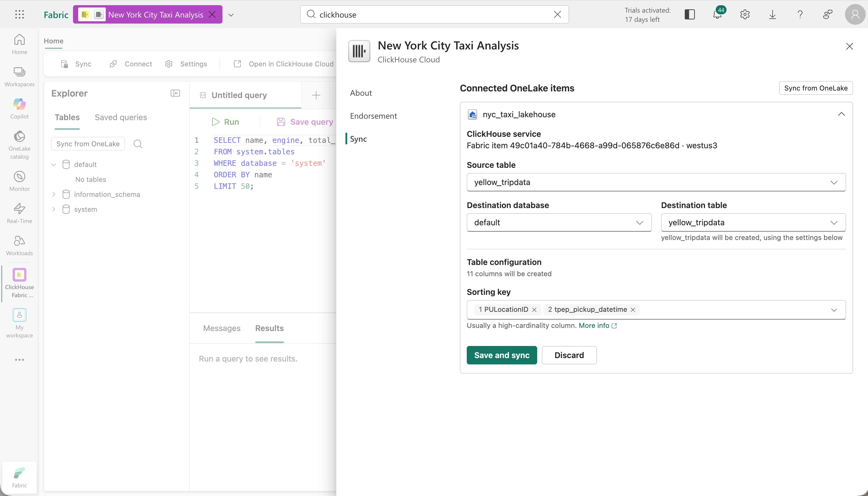Run the query
This screenshot has width=868, height=496.
226,122
